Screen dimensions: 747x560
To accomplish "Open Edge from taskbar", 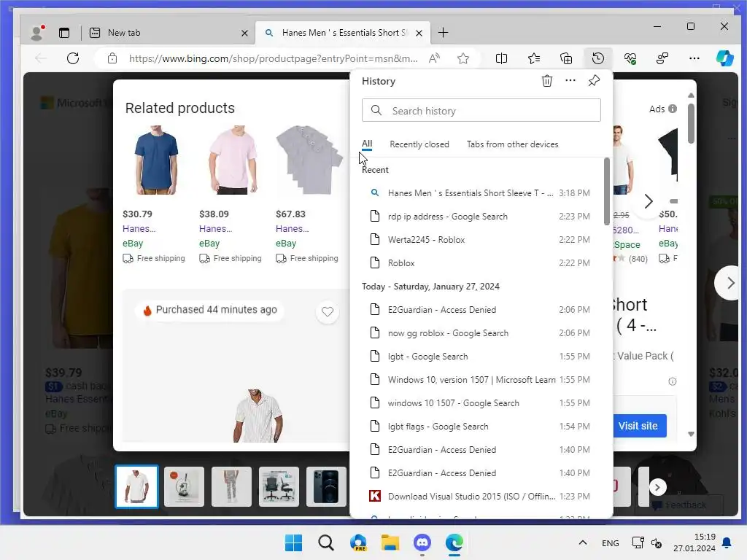I will pyautogui.click(x=454, y=542).
